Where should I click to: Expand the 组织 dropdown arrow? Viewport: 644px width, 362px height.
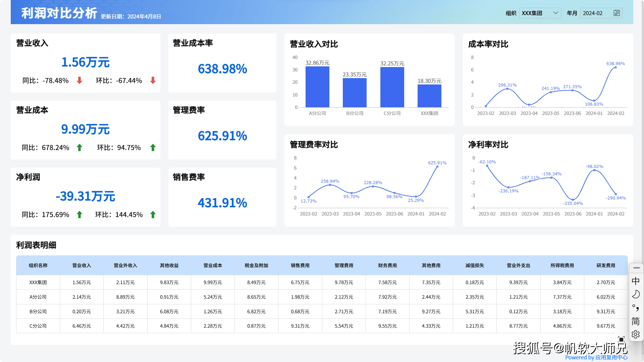[555, 13]
